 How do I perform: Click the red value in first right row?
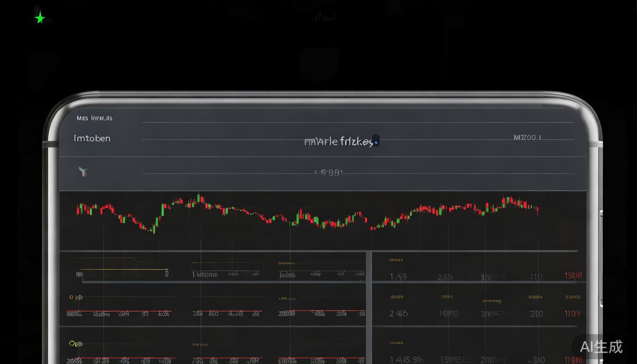click(573, 276)
